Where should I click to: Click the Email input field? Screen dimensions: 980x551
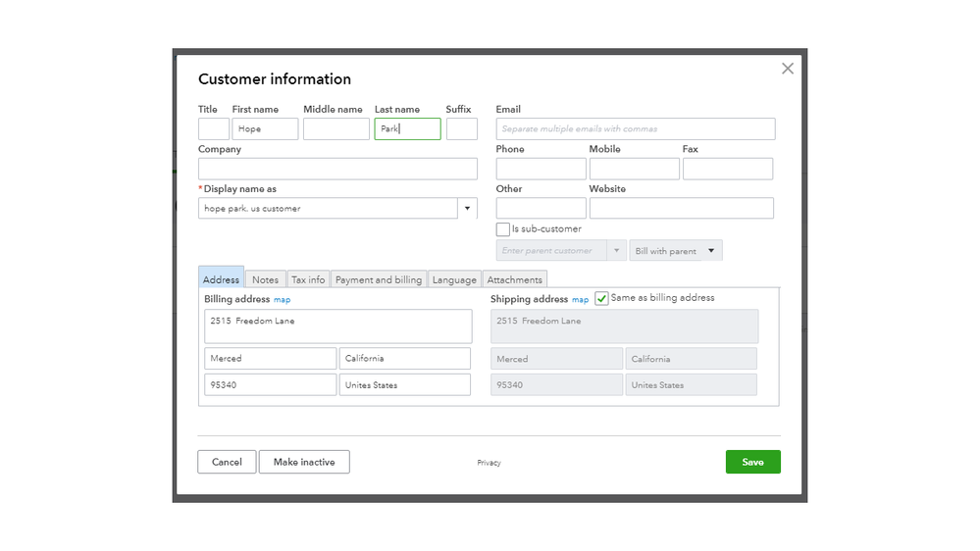tap(635, 129)
